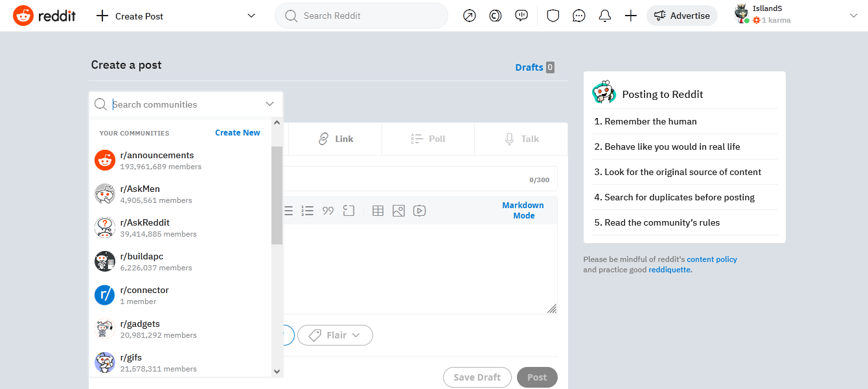This screenshot has height=389, width=868.
Task: Open the reddiquette link
Action: pos(670,270)
